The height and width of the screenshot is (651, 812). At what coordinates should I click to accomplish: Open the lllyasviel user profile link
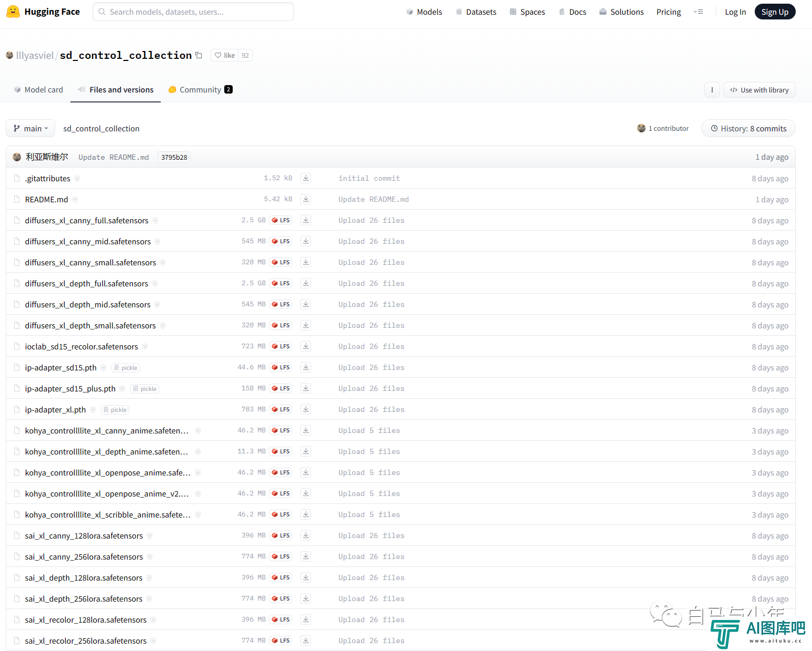tap(35, 55)
